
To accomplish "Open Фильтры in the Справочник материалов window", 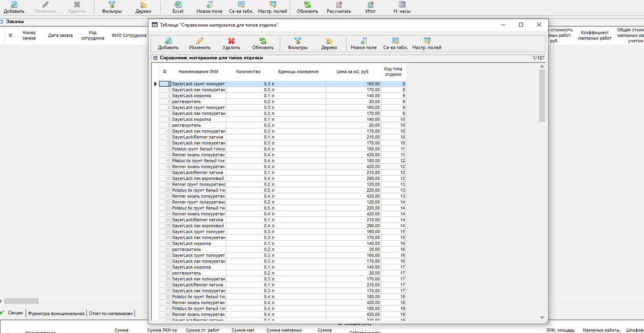I will [x=297, y=44].
